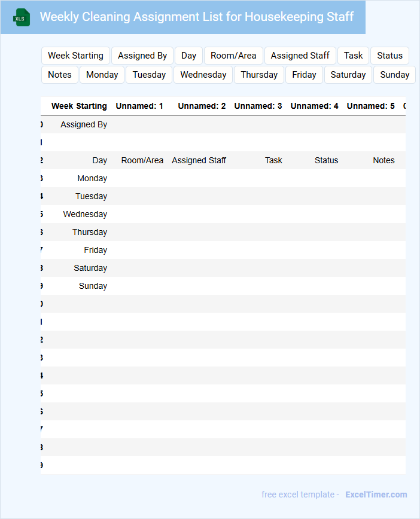Viewport: 420px width, 519px height.
Task: Pick the Thursday tag button
Action: pyautogui.click(x=259, y=75)
